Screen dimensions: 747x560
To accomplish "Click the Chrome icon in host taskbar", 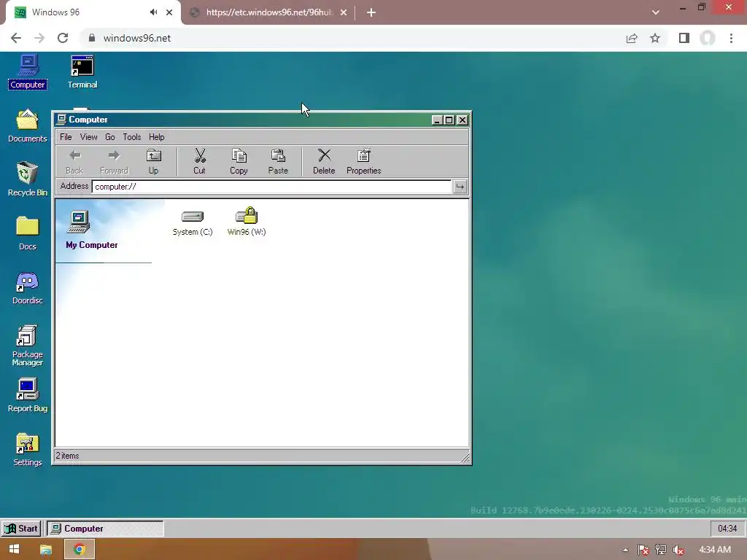I will [x=79, y=549].
